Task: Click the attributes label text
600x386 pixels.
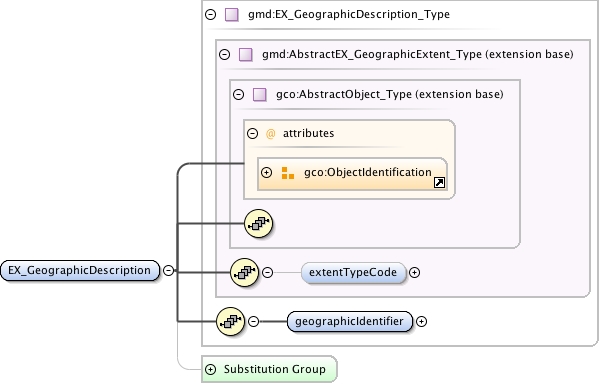Action: click(x=308, y=133)
